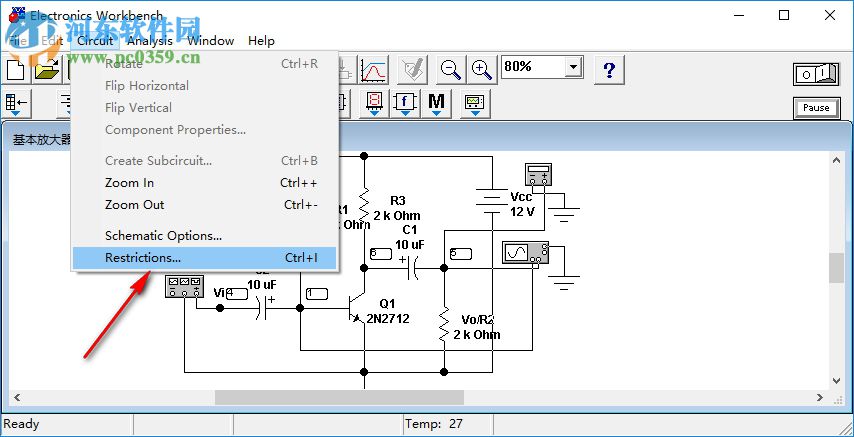The height and width of the screenshot is (437, 854).
Task: Click the node 4 label near Vi
Action: [237, 294]
